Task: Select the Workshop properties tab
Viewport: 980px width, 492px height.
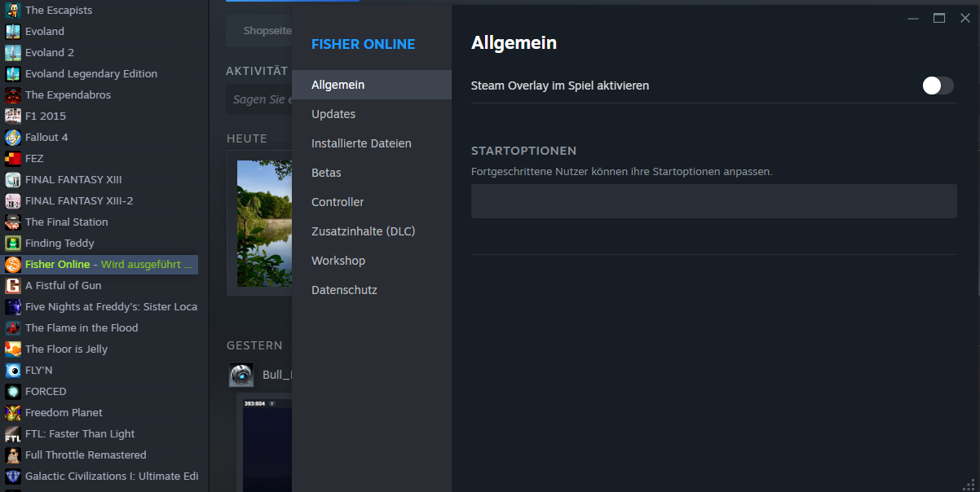Action: point(338,261)
